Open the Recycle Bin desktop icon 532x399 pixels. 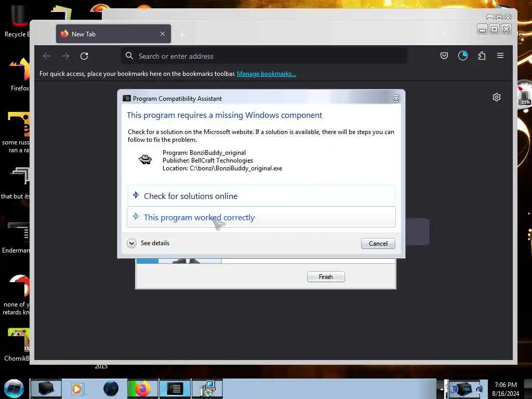(x=18, y=21)
